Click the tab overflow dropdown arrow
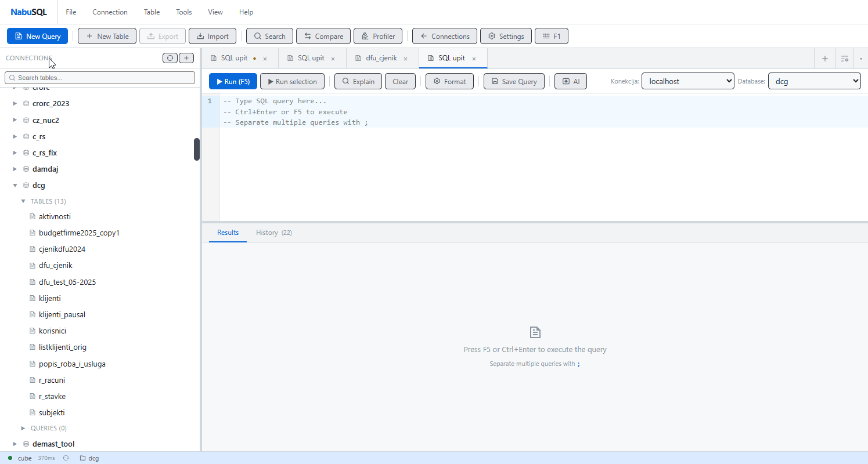Image resolution: width=868 pixels, height=464 pixels. (861, 59)
